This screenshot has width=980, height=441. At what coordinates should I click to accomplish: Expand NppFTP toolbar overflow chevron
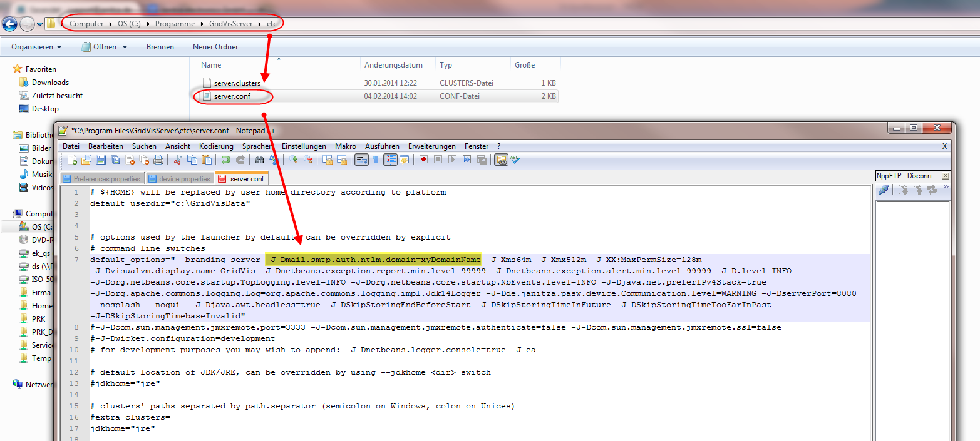click(x=946, y=187)
